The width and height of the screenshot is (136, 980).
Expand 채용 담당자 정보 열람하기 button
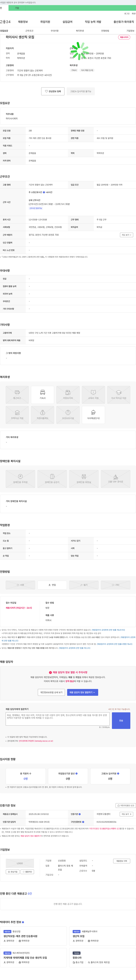(83, 692)
